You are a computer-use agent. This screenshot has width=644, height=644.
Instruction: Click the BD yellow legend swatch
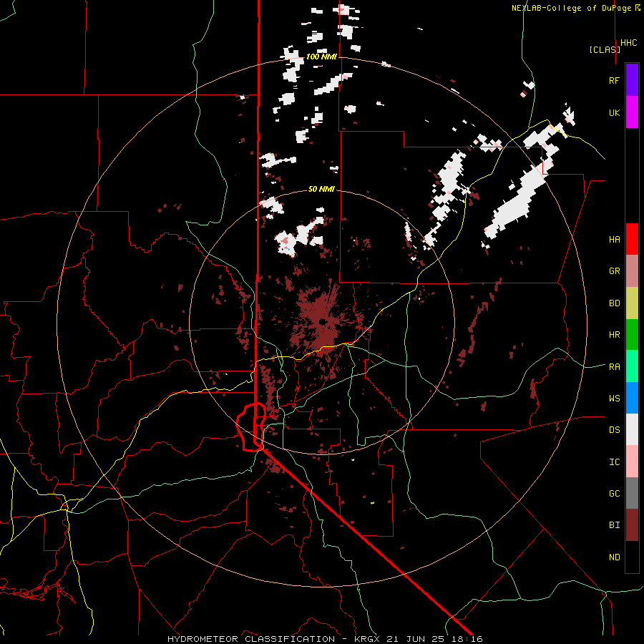pyautogui.click(x=632, y=303)
